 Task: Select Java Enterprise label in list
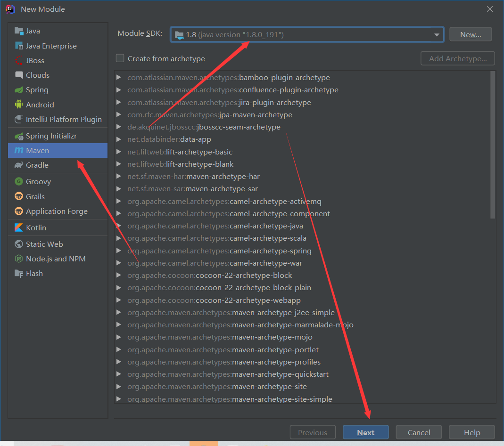coord(51,46)
